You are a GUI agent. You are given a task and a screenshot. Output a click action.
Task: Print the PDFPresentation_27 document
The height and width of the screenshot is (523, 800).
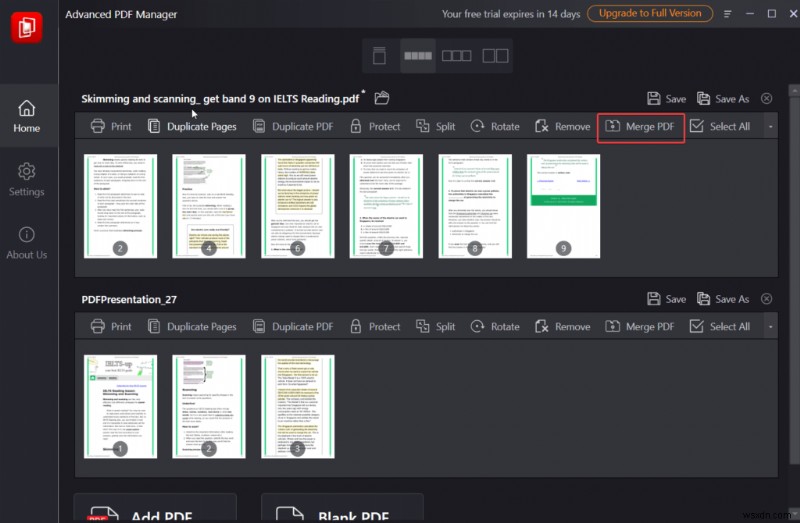[111, 327]
